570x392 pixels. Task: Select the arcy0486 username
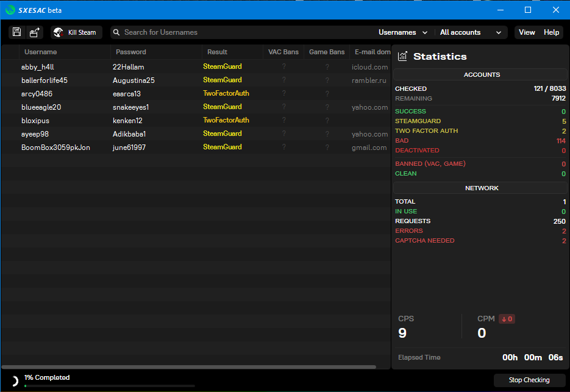37,94
